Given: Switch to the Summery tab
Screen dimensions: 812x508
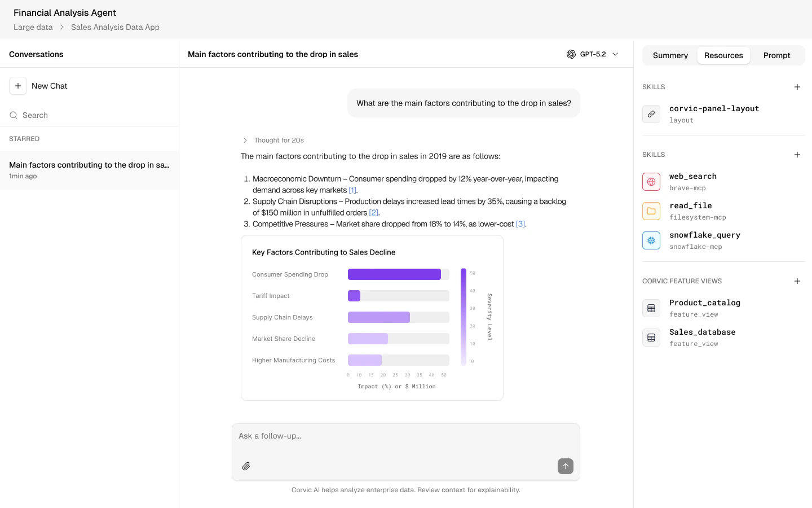Looking at the screenshot, I should tap(670, 55).
